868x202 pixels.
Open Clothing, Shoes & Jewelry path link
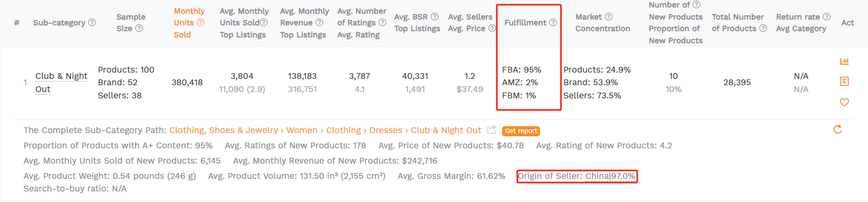coord(223,130)
